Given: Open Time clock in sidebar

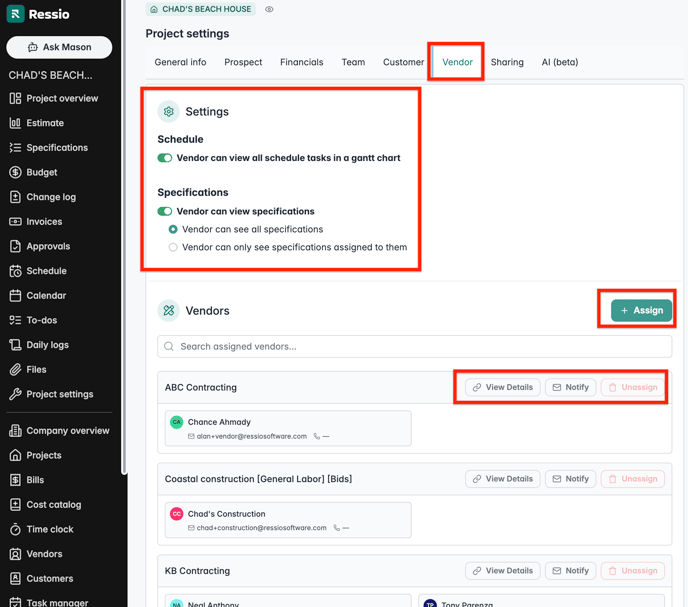Looking at the screenshot, I should click(x=49, y=529).
